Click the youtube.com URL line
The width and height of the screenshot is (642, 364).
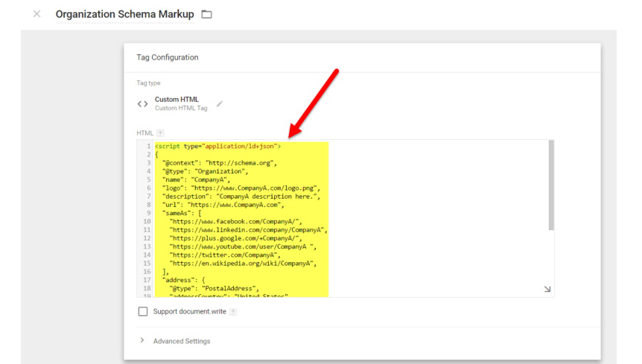pos(243,246)
